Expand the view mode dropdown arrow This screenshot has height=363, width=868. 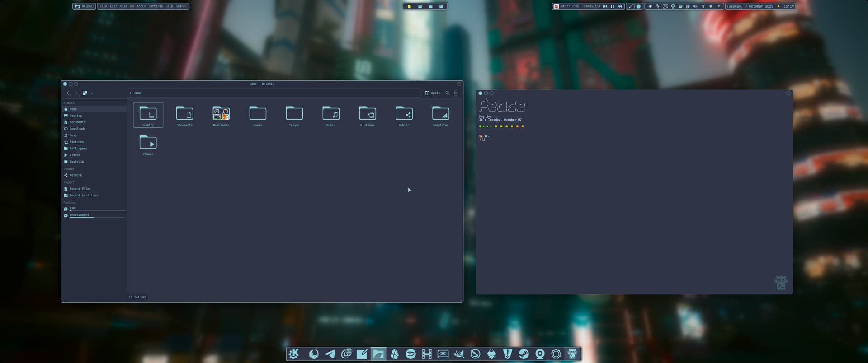point(92,93)
